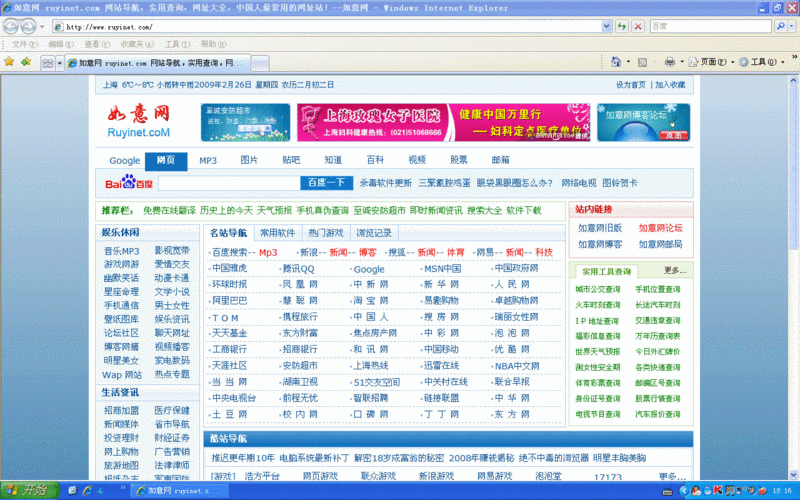This screenshot has width=800, height=500.
Task: Click the 设为首页 link
Action: tap(631, 85)
